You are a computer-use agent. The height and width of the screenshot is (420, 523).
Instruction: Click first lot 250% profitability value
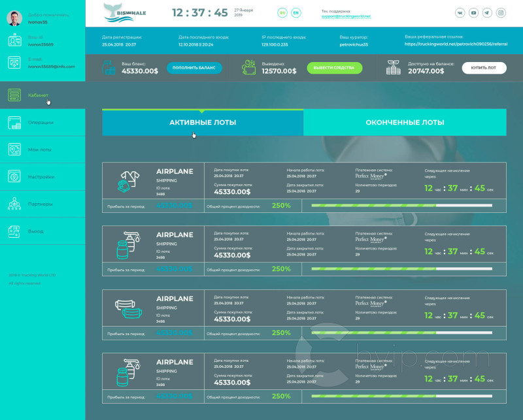click(281, 206)
